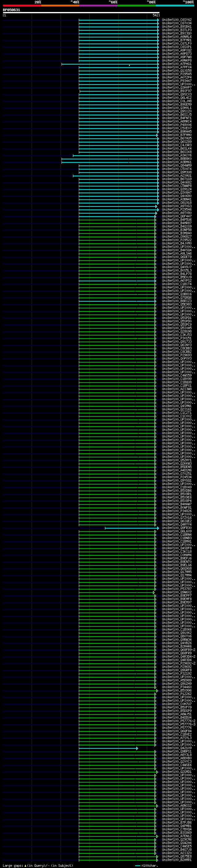Select hit label UniRef100_B9GEM9

[x=176, y=104]
